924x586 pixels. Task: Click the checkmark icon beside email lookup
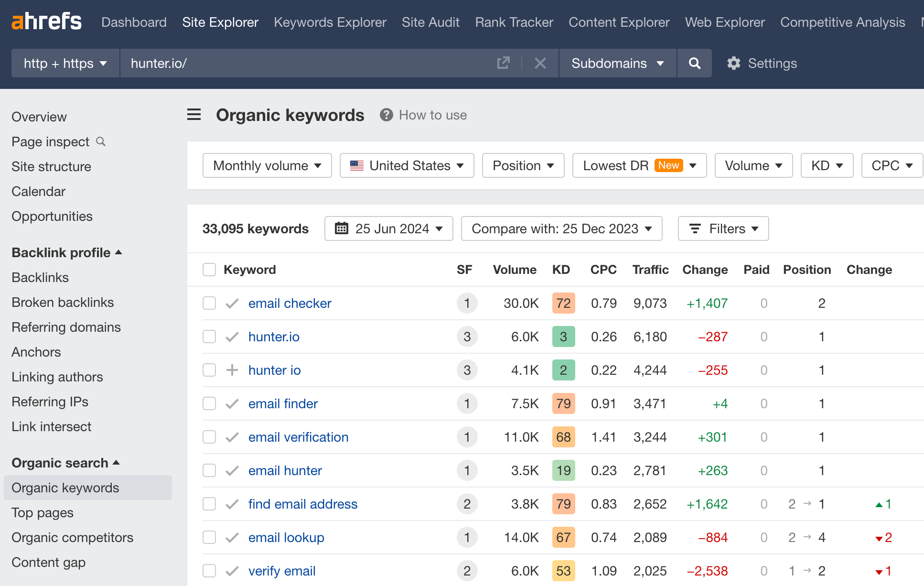click(232, 538)
